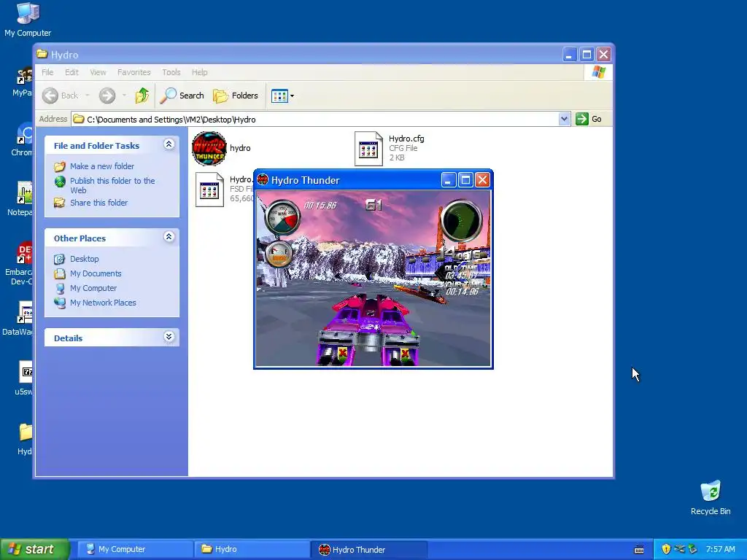Image resolution: width=747 pixels, height=560 pixels.
Task: Click the Make a new folder icon
Action: [60, 167]
